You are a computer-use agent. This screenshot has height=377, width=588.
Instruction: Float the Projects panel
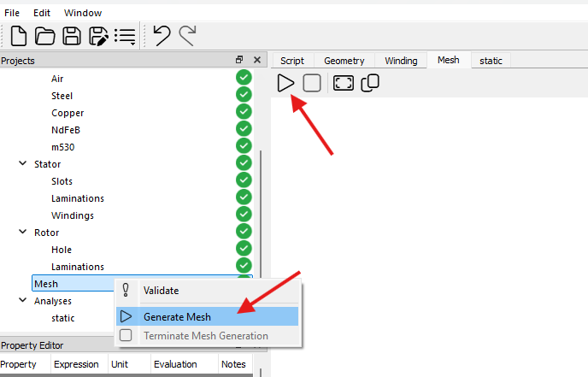point(239,60)
